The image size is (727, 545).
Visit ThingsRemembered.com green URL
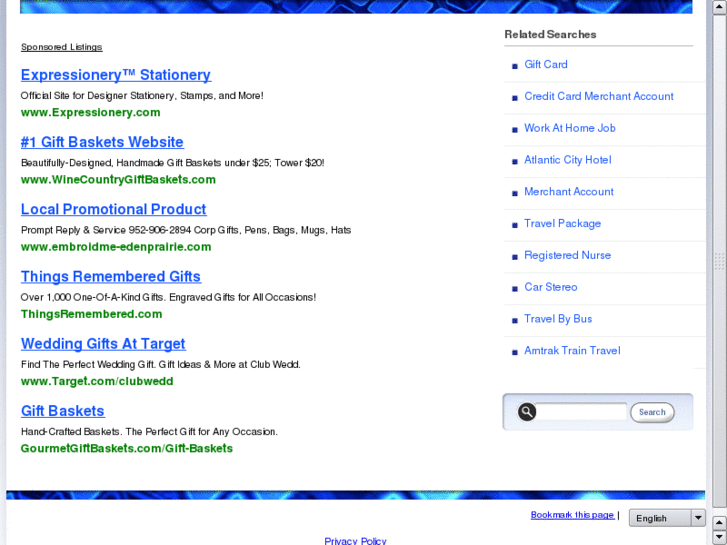click(91, 314)
